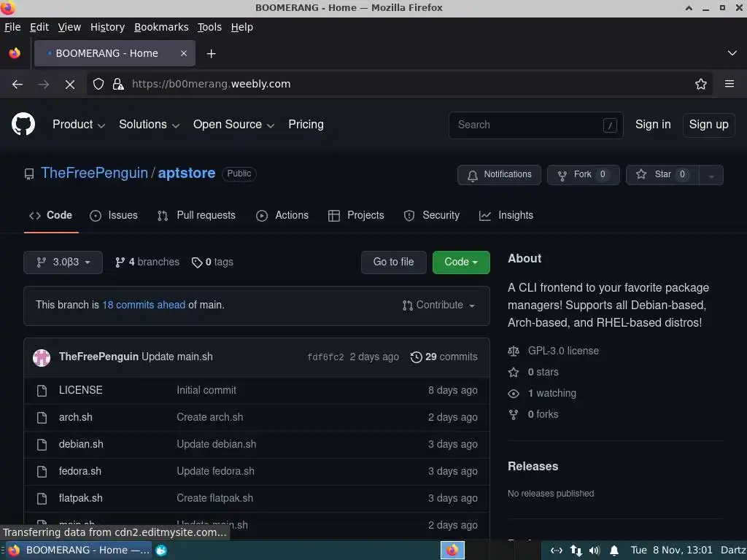Switch to the Actions tab
Viewport: 747px width, 560px height.
pyautogui.click(x=282, y=215)
